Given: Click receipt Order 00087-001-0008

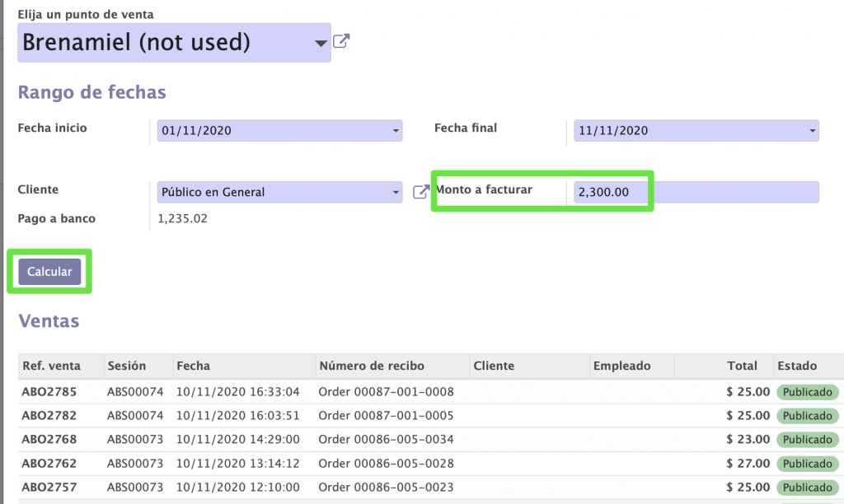Looking at the screenshot, I should pyautogui.click(x=386, y=391).
